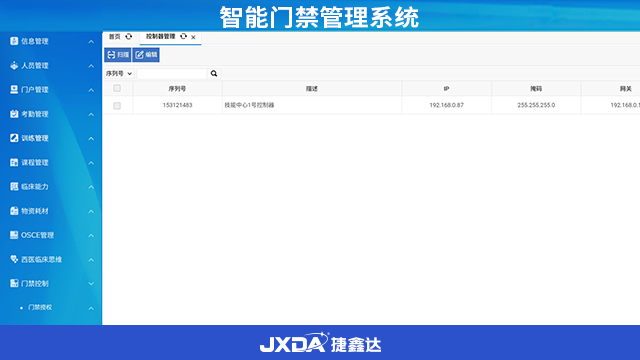Click the 训练管理 sidebar icon
This screenshot has height=360, width=640.
click(x=14, y=138)
